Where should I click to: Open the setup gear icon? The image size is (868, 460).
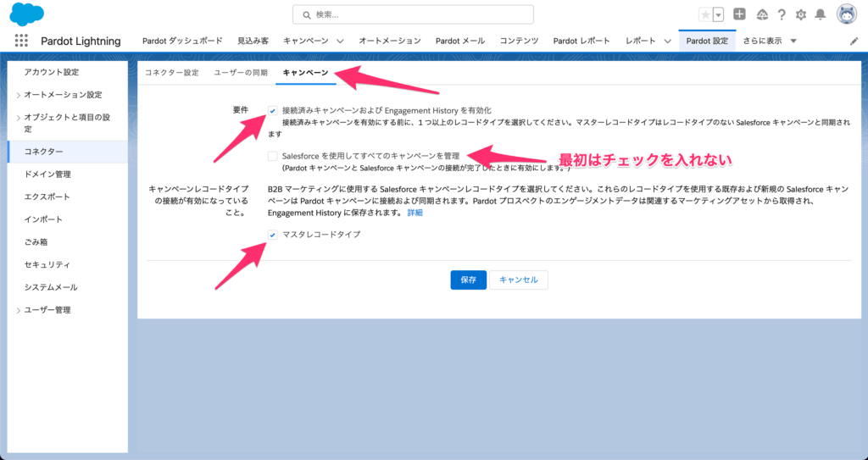(x=800, y=15)
